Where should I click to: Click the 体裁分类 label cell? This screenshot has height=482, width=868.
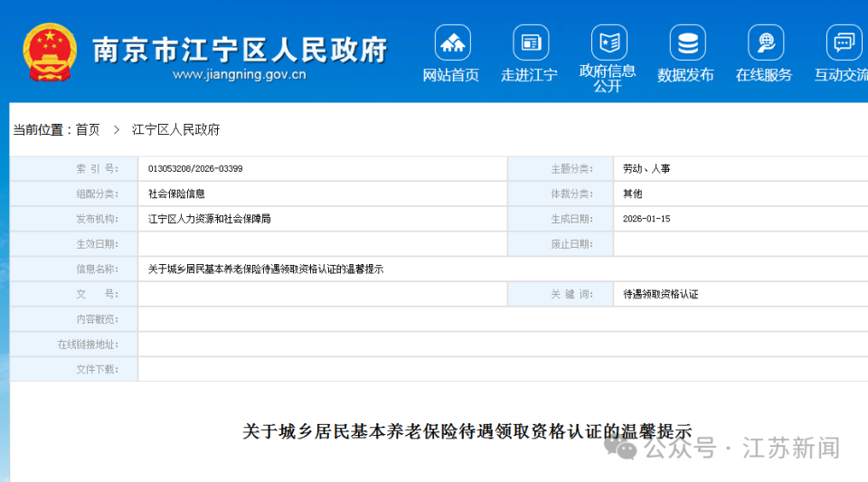coord(561,194)
